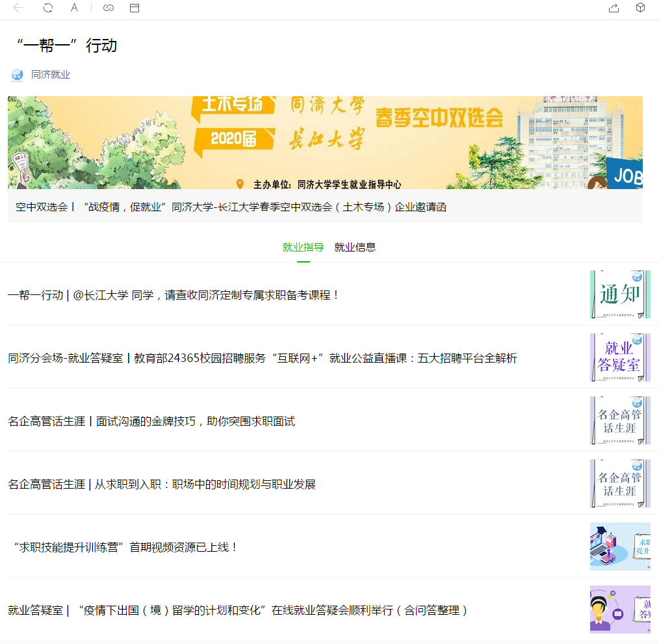Switch to the 就业指导 tab
The image size is (659, 644).
[x=303, y=247]
